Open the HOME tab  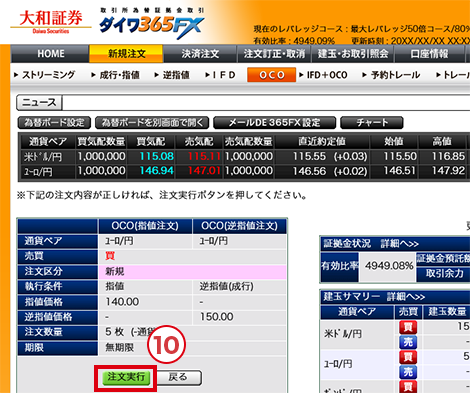(x=50, y=54)
